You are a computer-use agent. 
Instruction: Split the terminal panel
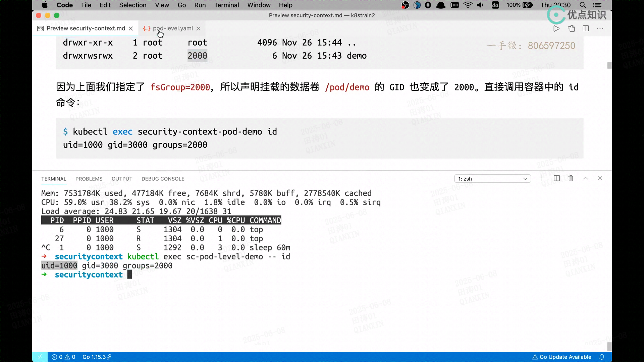point(557,178)
